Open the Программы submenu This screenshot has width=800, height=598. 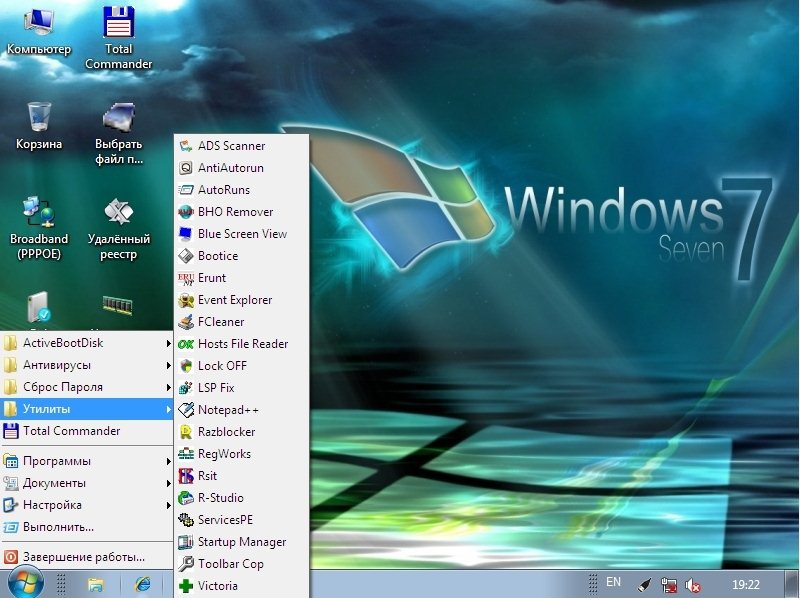pos(85,461)
